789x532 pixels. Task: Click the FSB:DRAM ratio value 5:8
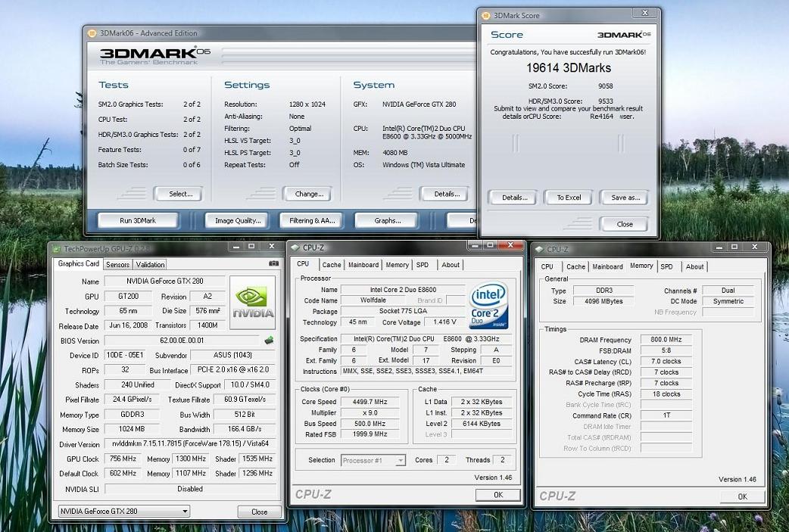[666, 350]
